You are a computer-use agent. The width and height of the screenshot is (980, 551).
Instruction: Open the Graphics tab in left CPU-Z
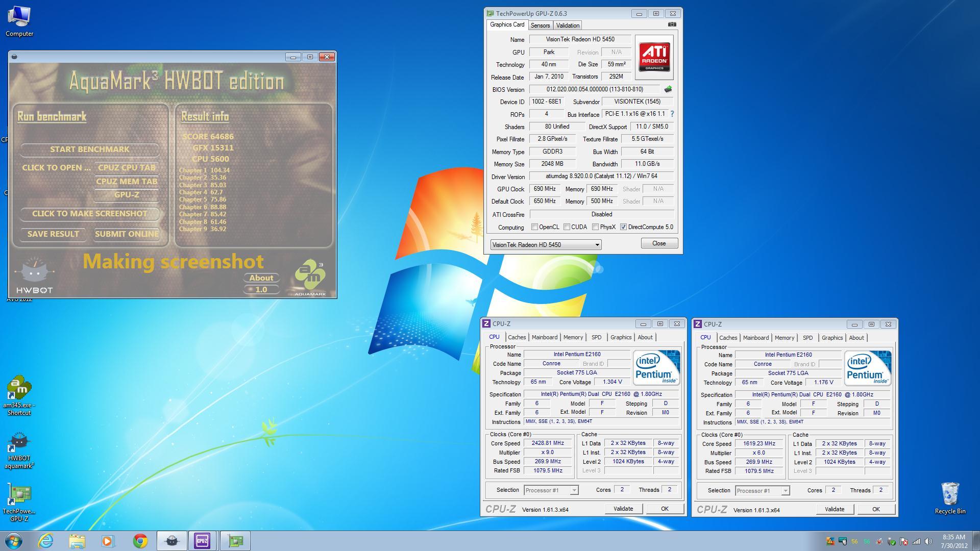tap(621, 337)
